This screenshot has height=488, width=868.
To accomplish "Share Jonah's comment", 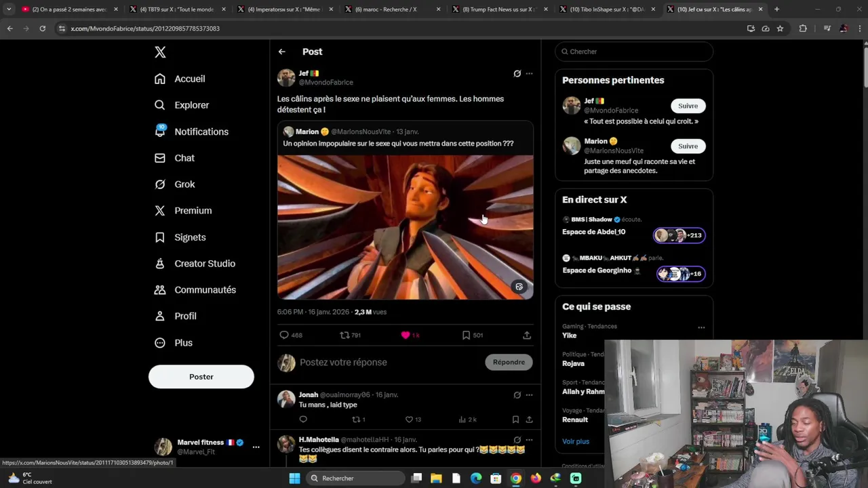I will pos(530,420).
